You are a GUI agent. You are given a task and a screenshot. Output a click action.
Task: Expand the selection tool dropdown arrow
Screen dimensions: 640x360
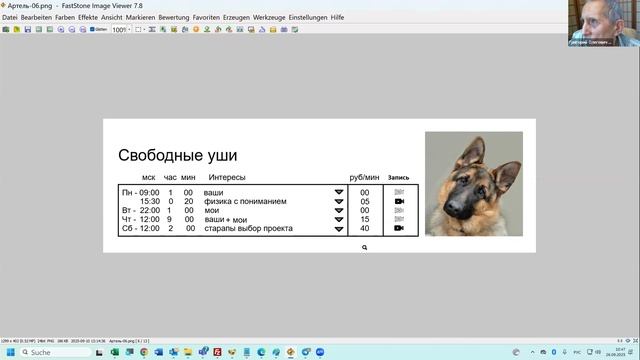point(144,29)
